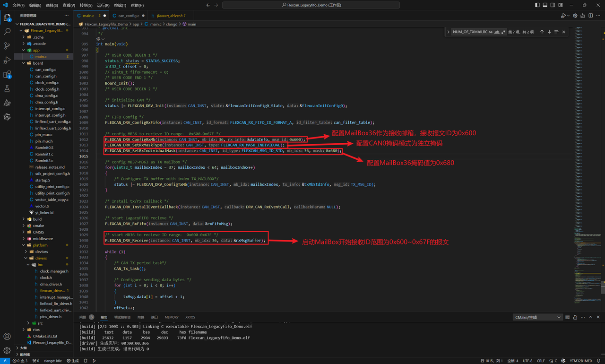Viewport: 605px width, 364px height.
Task: Expand the replace row in find widget
Action: 448,32
